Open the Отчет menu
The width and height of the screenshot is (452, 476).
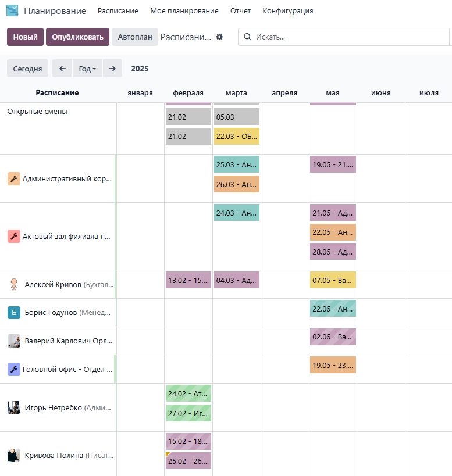coord(240,11)
